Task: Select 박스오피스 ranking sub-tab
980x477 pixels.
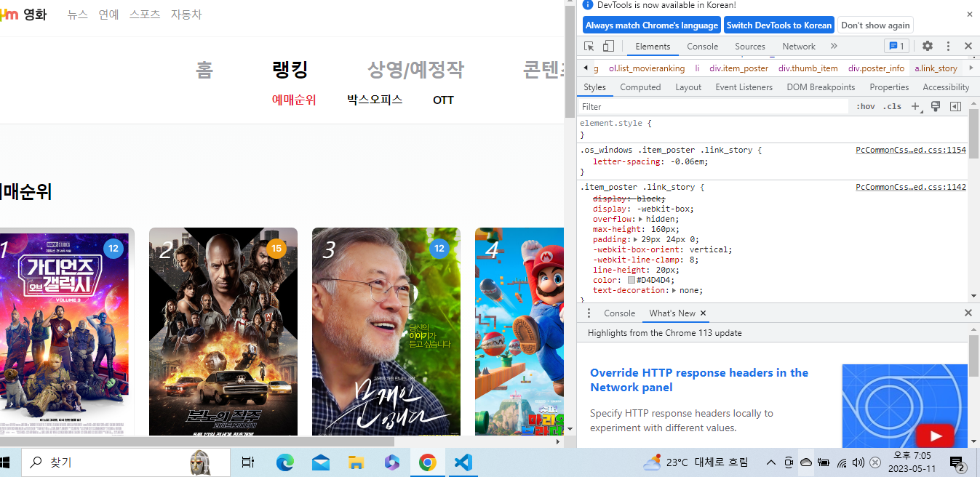Action: pyautogui.click(x=375, y=100)
